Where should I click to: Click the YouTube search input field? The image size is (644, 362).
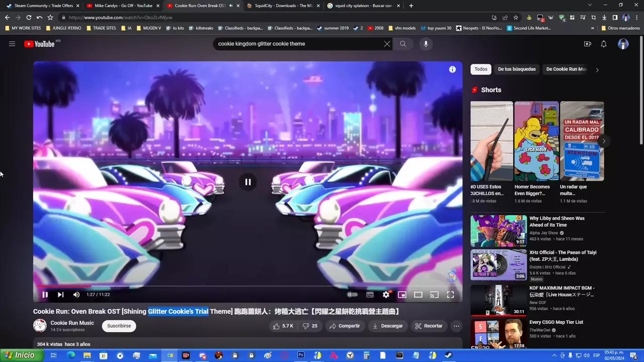[x=297, y=44]
